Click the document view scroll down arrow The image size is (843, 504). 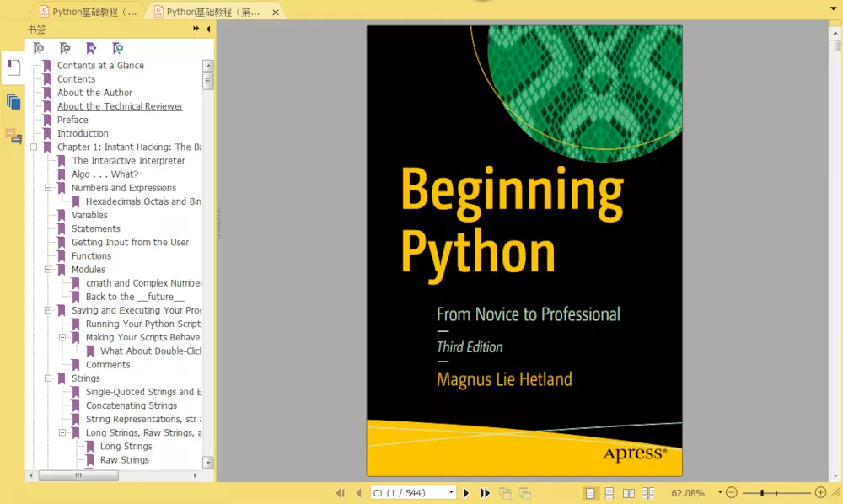pos(835,476)
